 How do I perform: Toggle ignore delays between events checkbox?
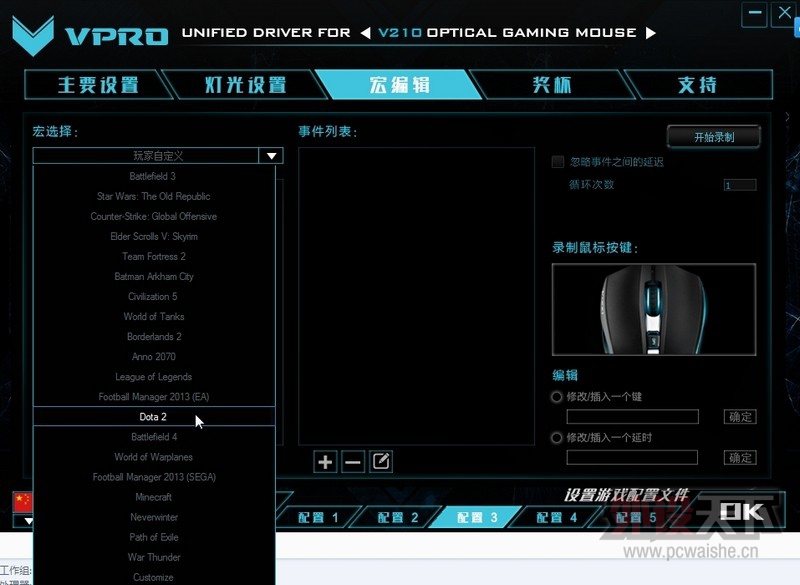[x=558, y=162]
